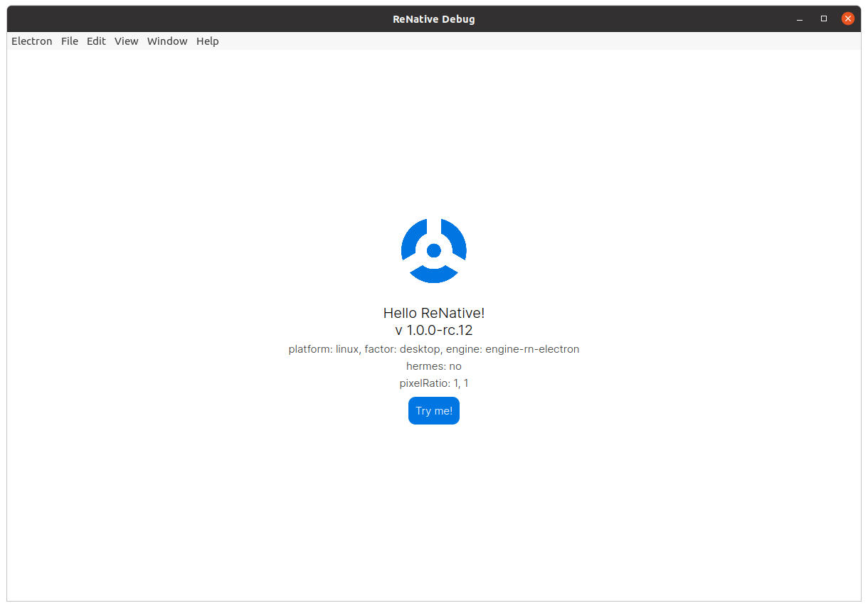Open the File menu
Image resolution: width=868 pixels, height=608 pixels.
(70, 41)
